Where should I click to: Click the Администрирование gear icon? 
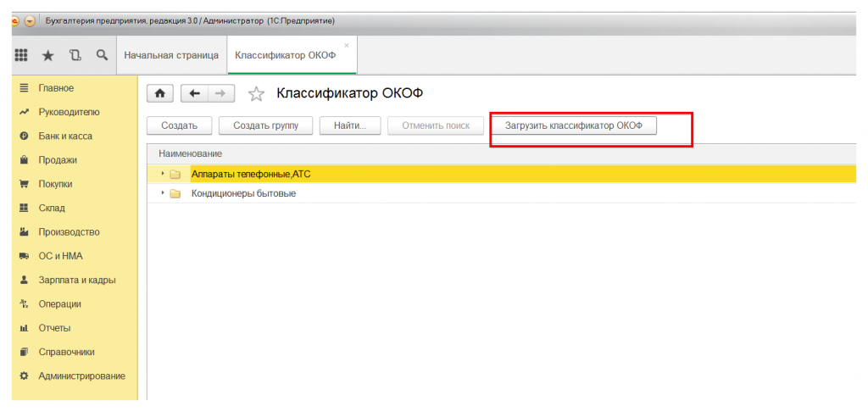click(24, 376)
